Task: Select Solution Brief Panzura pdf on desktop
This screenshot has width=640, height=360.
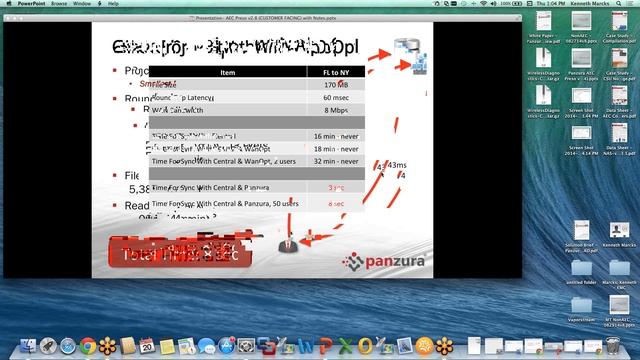Action: pos(581,236)
